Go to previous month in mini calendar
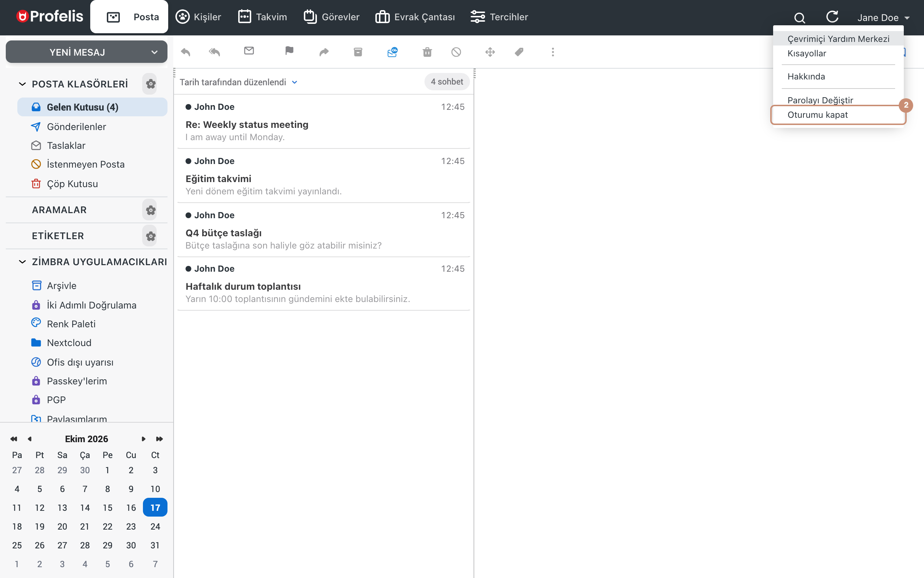The width and height of the screenshot is (924, 578). (29, 439)
